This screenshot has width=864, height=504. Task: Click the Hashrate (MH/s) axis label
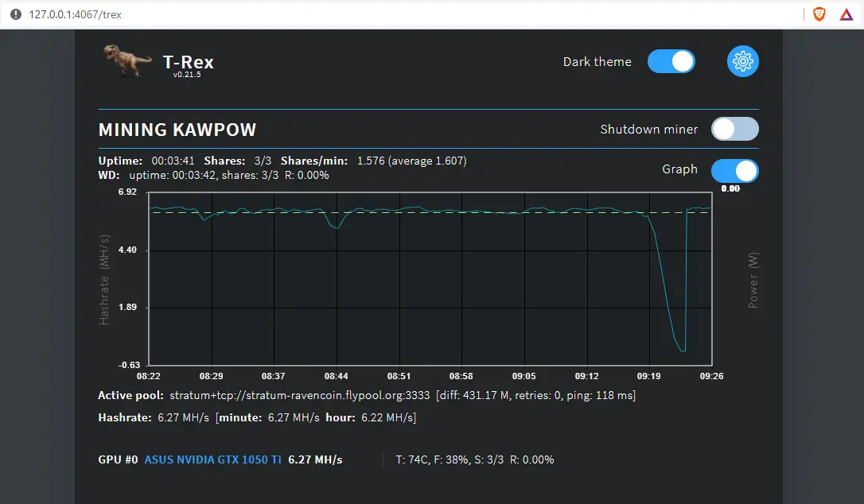[x=104, y=279]
